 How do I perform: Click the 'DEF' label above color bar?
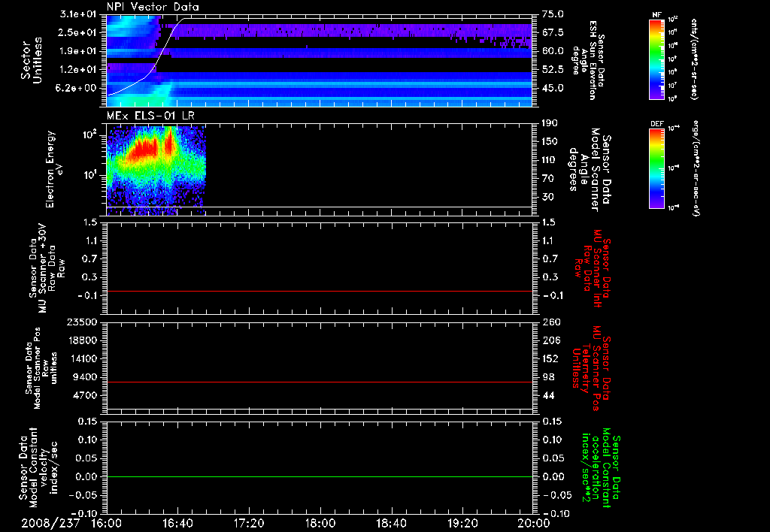657,124
